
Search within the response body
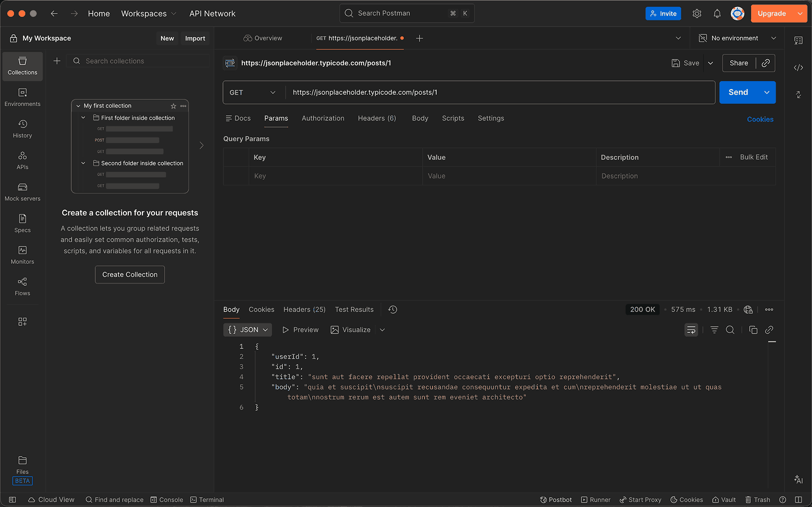(x=730, y=330)
